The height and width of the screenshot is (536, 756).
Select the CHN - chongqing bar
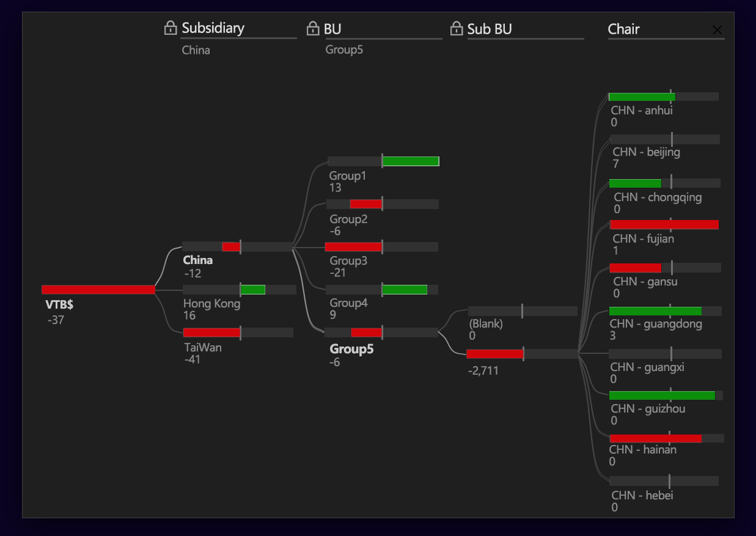(665, 183)
